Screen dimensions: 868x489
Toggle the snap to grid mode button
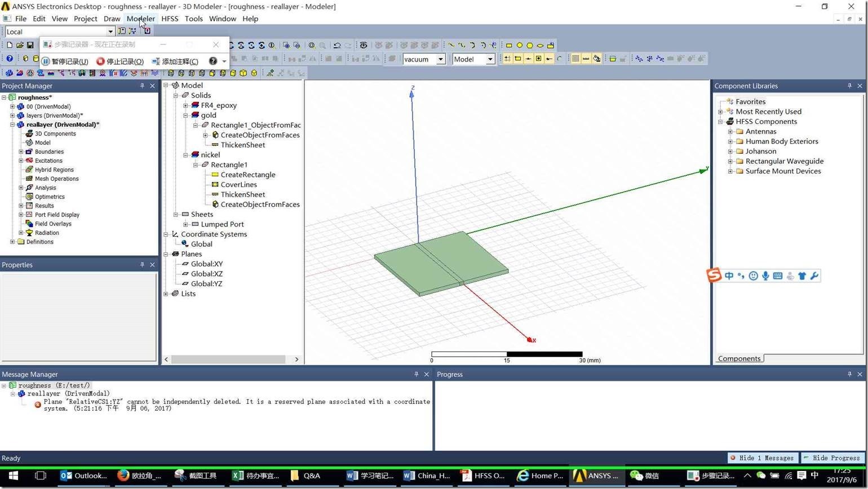tap(507, 59)
